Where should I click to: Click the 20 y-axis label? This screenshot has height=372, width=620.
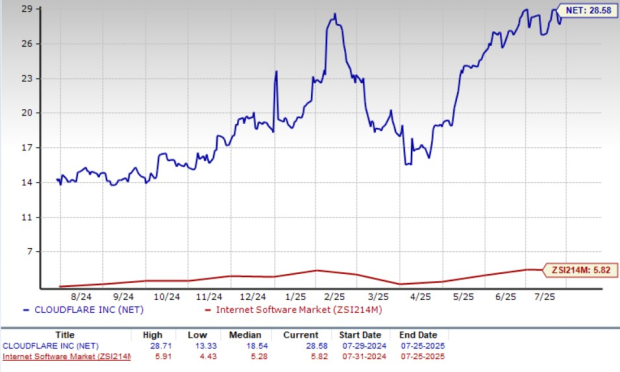pyautogui.click(x=27, y=113)
